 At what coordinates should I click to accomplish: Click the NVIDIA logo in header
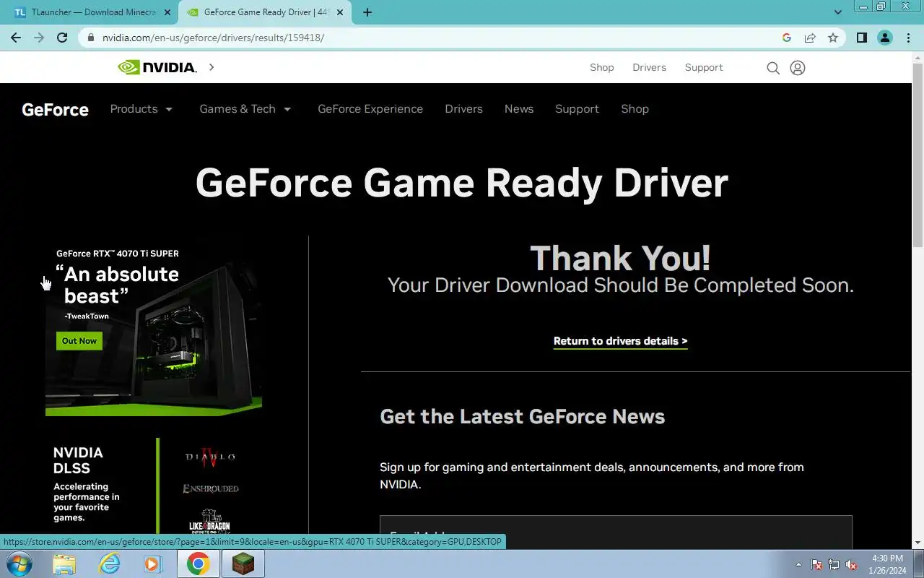pyautogui.click(x=157, y=67)
